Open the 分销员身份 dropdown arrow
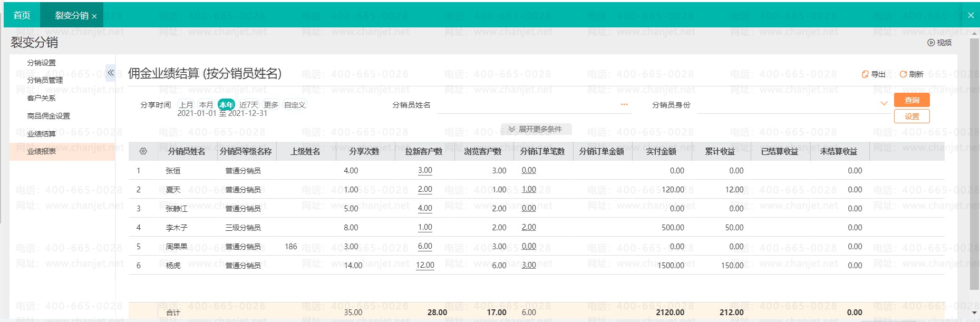The height and width of the screenshot is (322, 980). 884,104
